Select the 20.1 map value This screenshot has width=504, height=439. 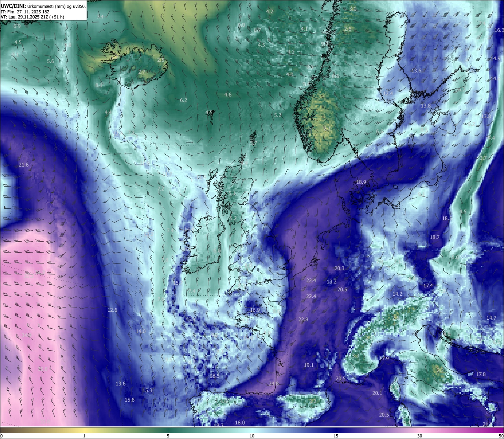tap(377, 393)
